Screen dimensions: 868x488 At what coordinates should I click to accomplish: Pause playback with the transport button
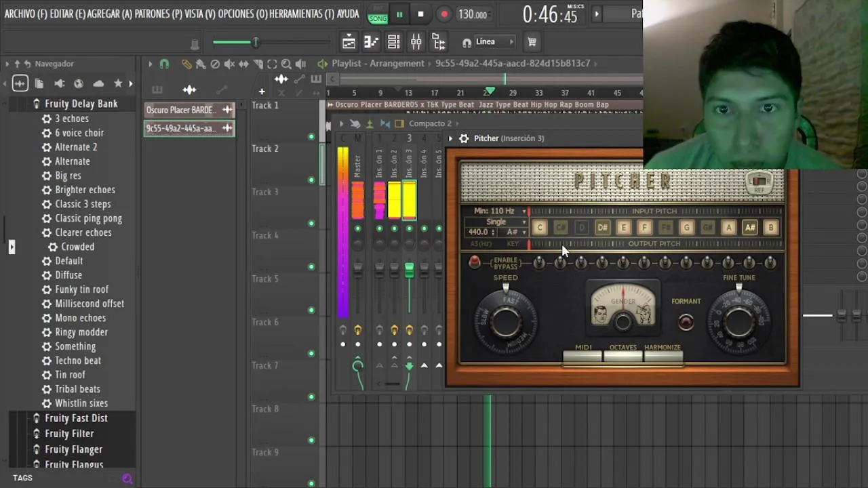click(x=399, y=14)
